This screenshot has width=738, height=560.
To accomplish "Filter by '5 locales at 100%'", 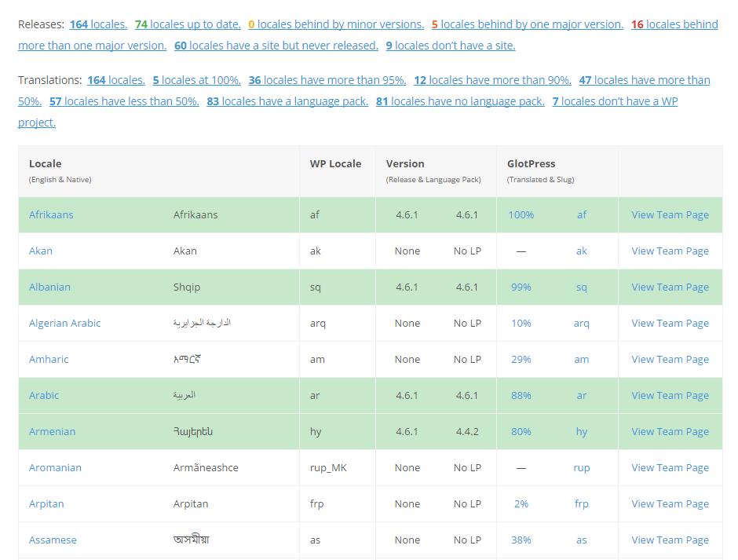I will tap(197, 81).
